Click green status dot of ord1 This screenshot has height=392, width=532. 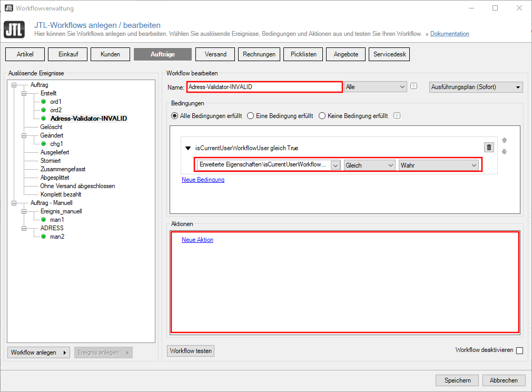point(43,102)
